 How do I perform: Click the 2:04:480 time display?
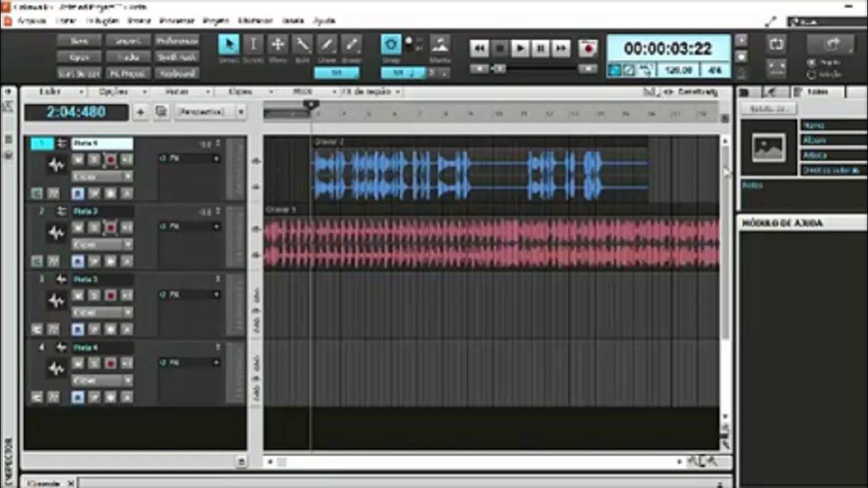click(76, 113)
